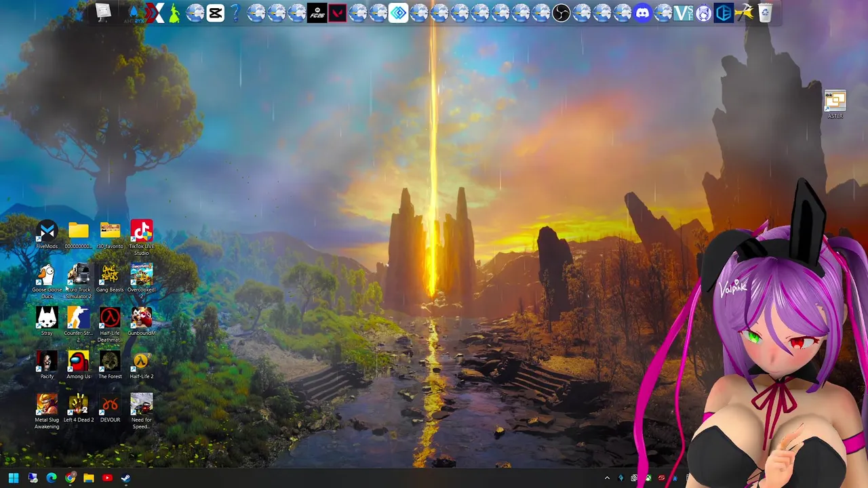Open Left 4 Dead 2 shortcut
This screenshot has height=488, width=868.
78,408
